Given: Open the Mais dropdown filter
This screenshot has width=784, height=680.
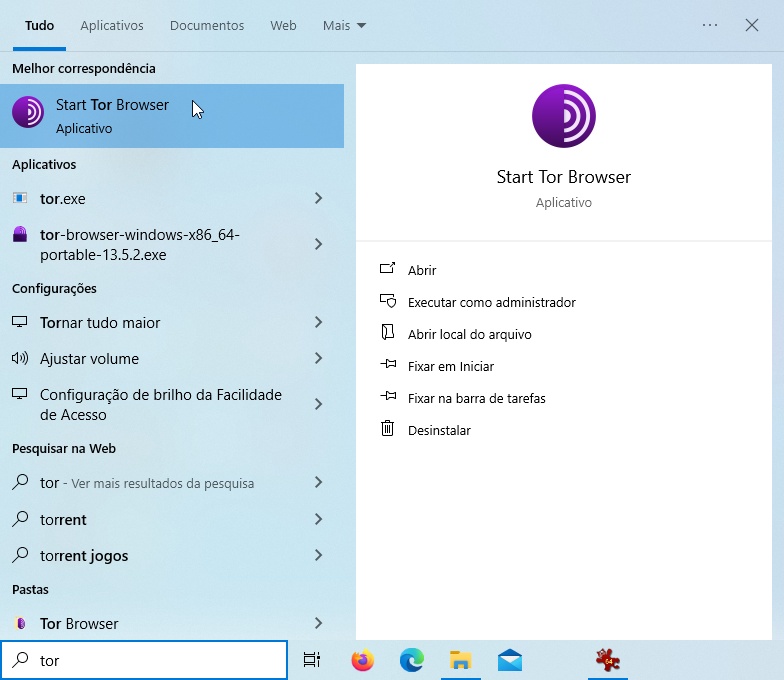Looking at the screenshot, I should pyautogui.click(x=344, y=26).
